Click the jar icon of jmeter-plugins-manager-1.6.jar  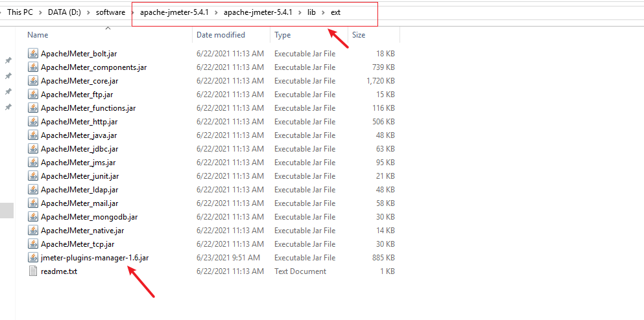(33, 258)
